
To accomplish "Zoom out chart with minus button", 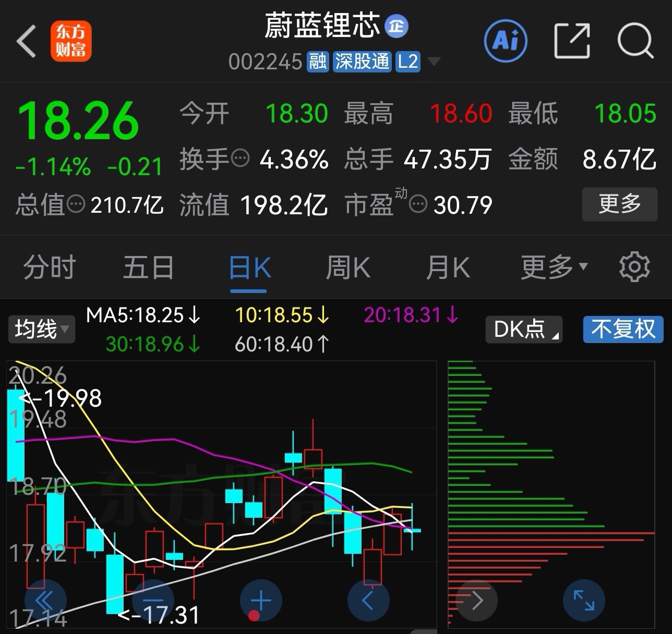I will click(x=152, y=600).
